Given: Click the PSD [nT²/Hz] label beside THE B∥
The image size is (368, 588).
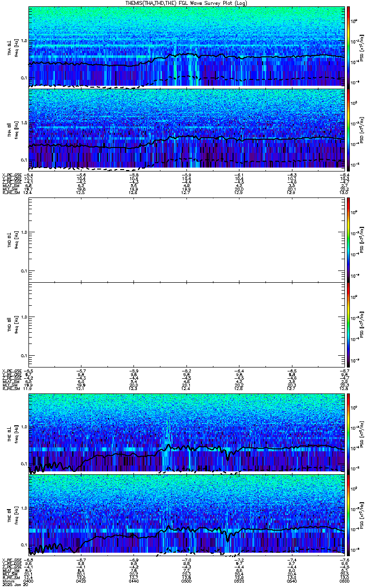Looking at the screenshot, I should tap(363, 514).
